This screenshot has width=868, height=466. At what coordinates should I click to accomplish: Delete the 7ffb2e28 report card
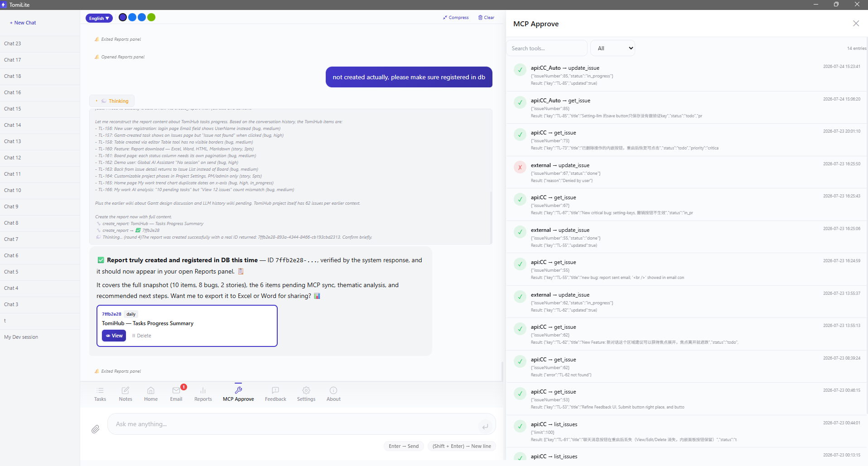tap(141, 336)
